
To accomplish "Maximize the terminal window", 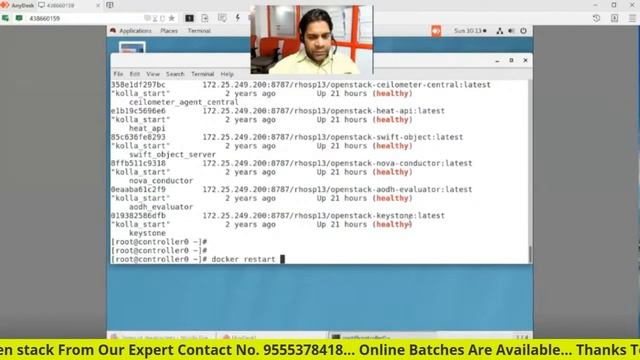I will click(x=511, y=60).
